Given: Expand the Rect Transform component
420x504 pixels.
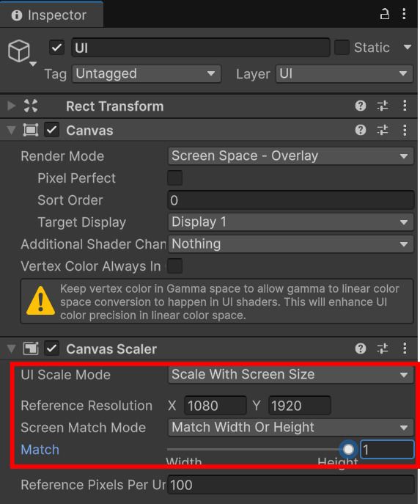Looking at the screenshot, I should (x=11, y=106).
